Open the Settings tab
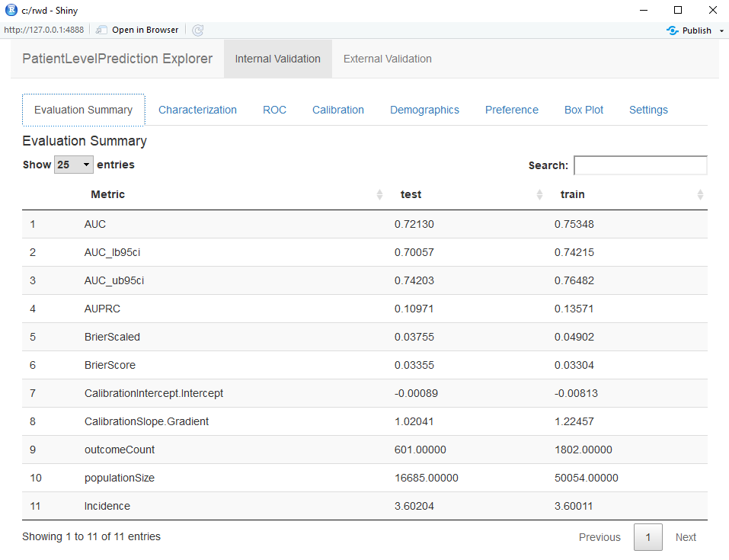This screenshot has width=729, height=560. point(648,110)
